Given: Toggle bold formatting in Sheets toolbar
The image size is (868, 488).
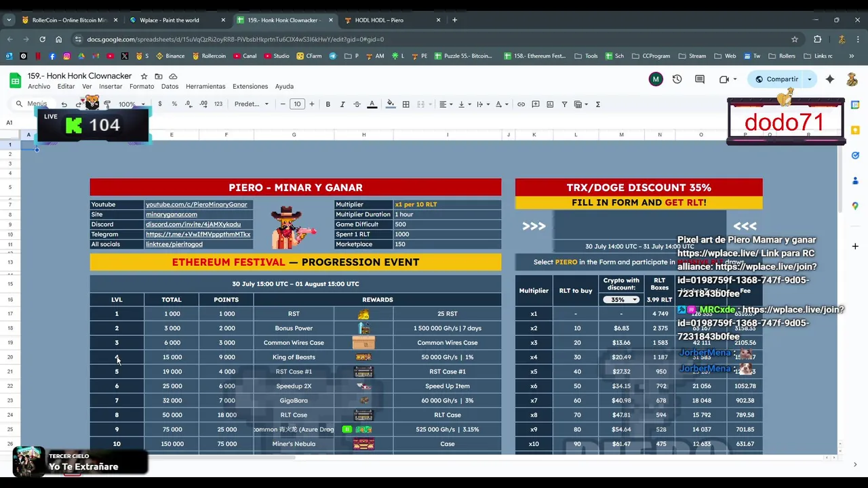Looking at the screenshot, I should [x=328, y=104].
